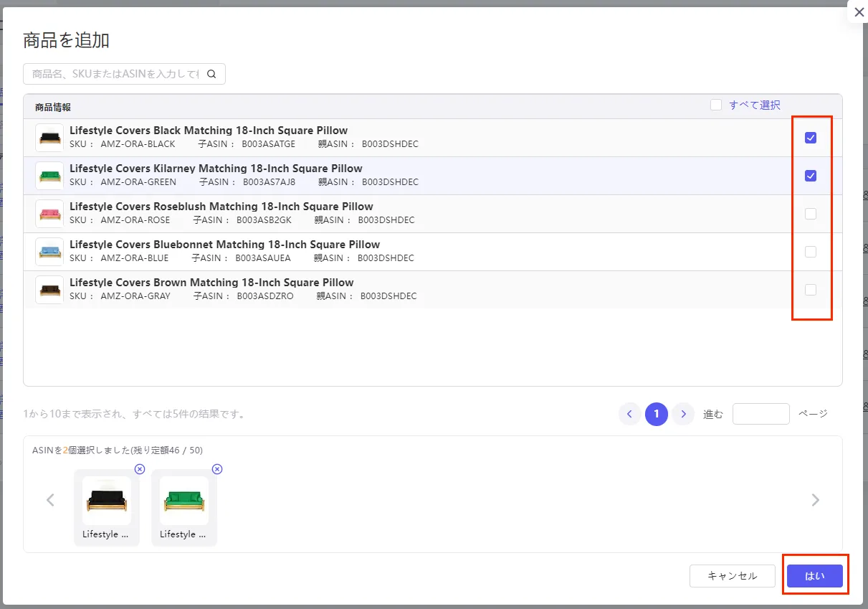Click the Brown pillow product image
Viewport: 868px width, 609px height.
[49, 290]
